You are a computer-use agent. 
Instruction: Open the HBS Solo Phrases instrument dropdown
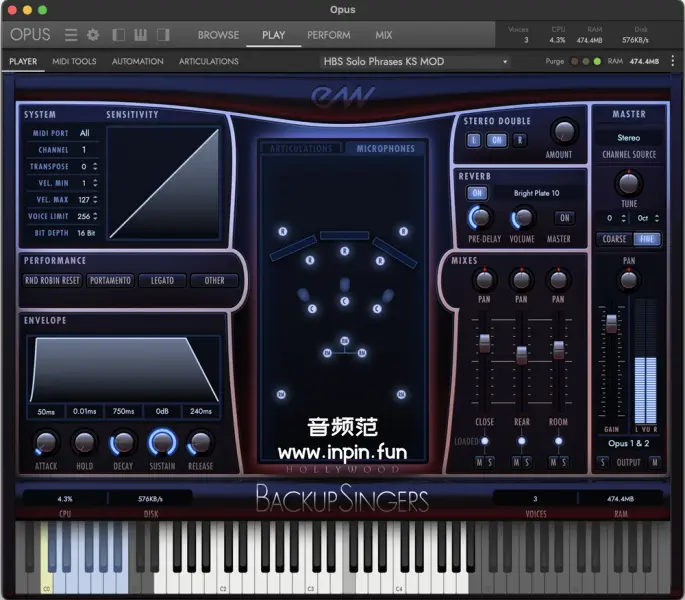coord(414,62)
